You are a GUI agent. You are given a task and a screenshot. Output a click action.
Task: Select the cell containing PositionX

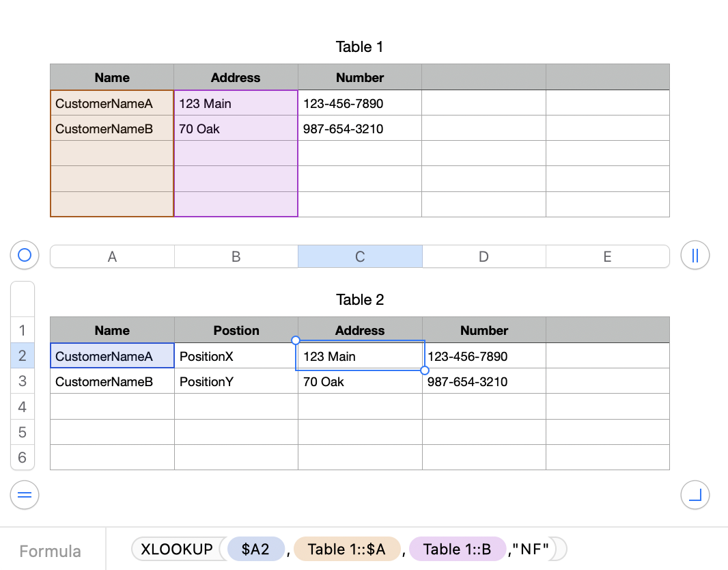point(236,355)
